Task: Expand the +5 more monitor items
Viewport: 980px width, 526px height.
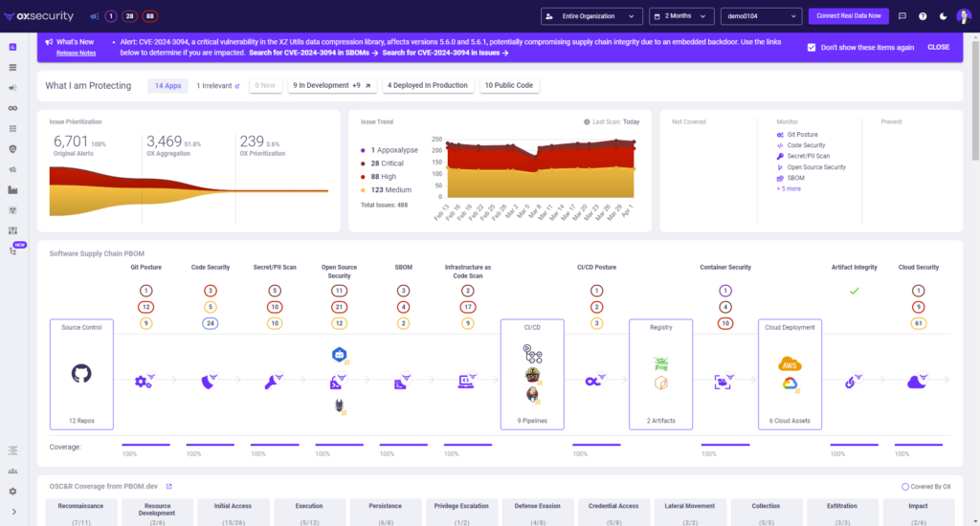Action: pyautogui.click(x=789, y=188)
